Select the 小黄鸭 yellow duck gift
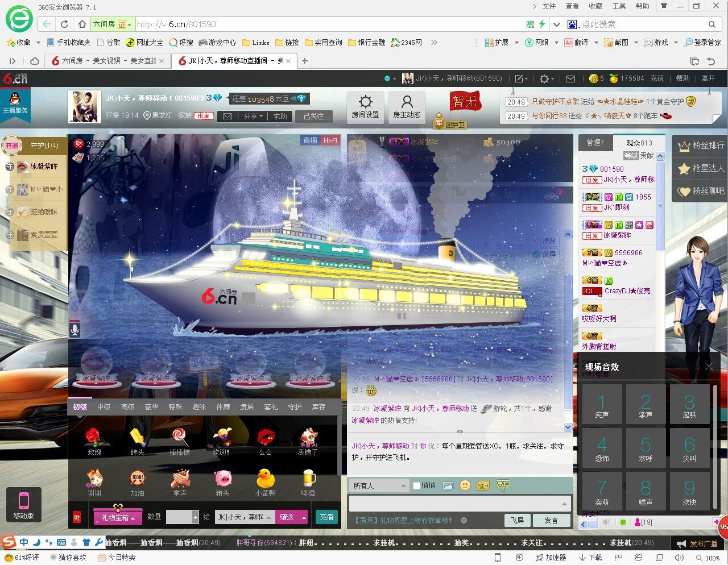728x565 pixels. coord(265,479)
